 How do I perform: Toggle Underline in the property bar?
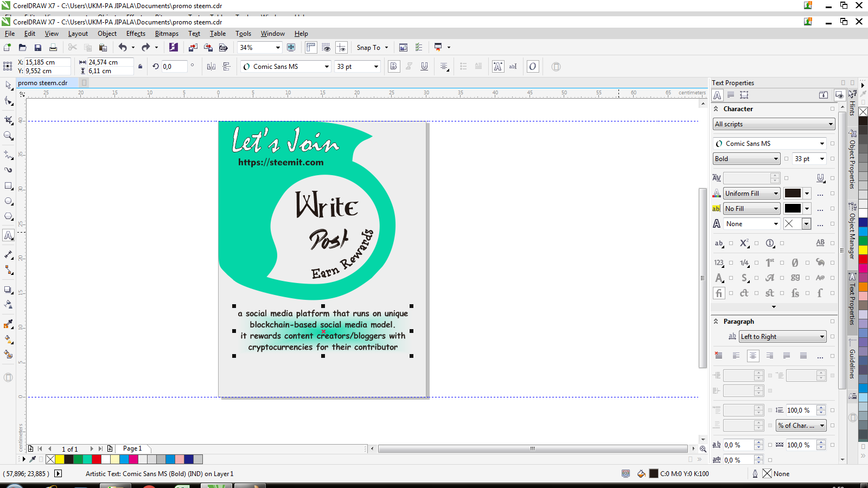(424, 67)
